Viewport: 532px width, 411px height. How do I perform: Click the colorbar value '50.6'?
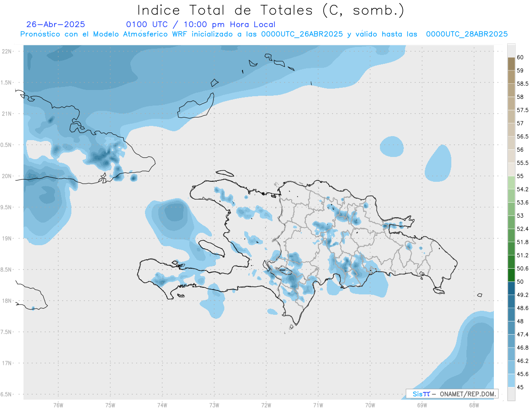(x=523, y=269)
